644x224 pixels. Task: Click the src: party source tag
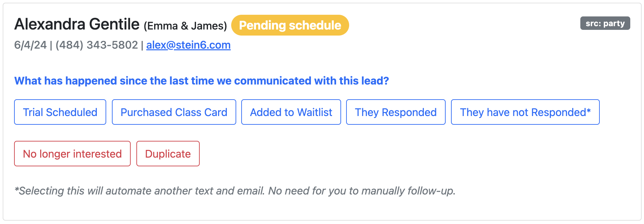click(605, 23)
